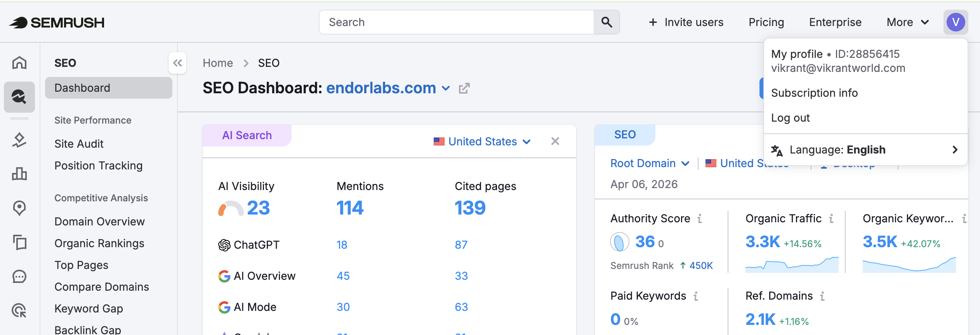The image size is (980, 335).
Task: Click the language translate icon
Action: coord(777,150)
